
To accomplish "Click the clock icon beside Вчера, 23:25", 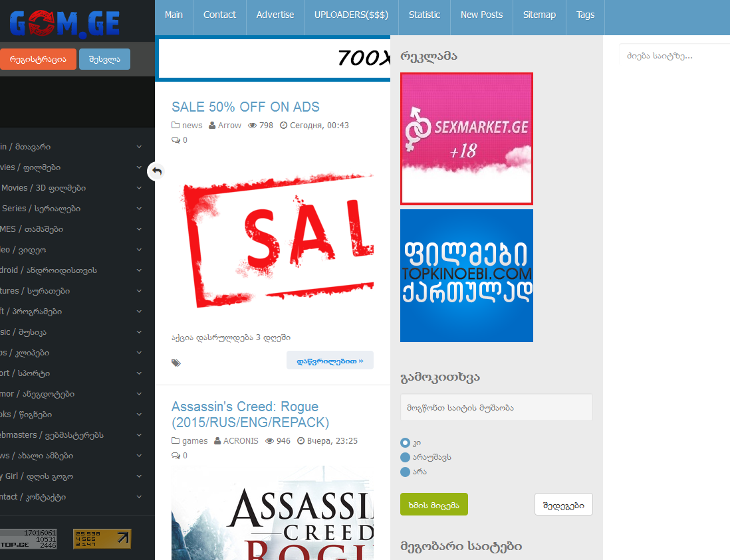I will click(301, 440).
